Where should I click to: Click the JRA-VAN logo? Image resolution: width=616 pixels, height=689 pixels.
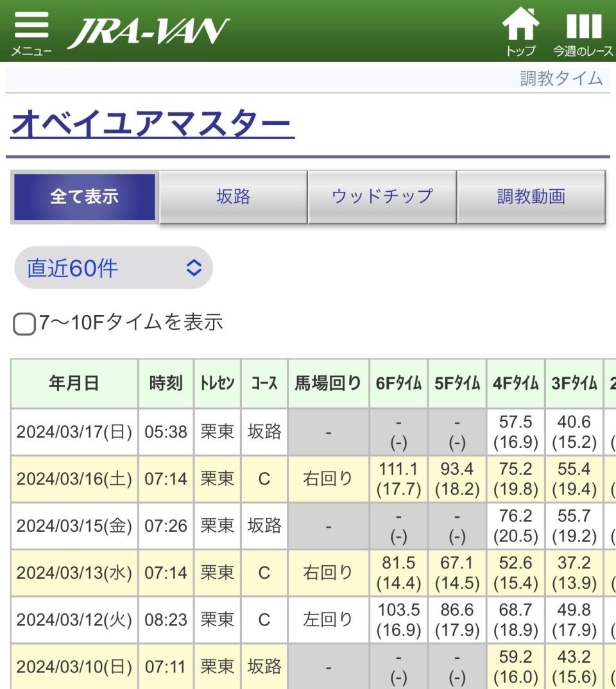pyautogui.click(x=148, y=31)
